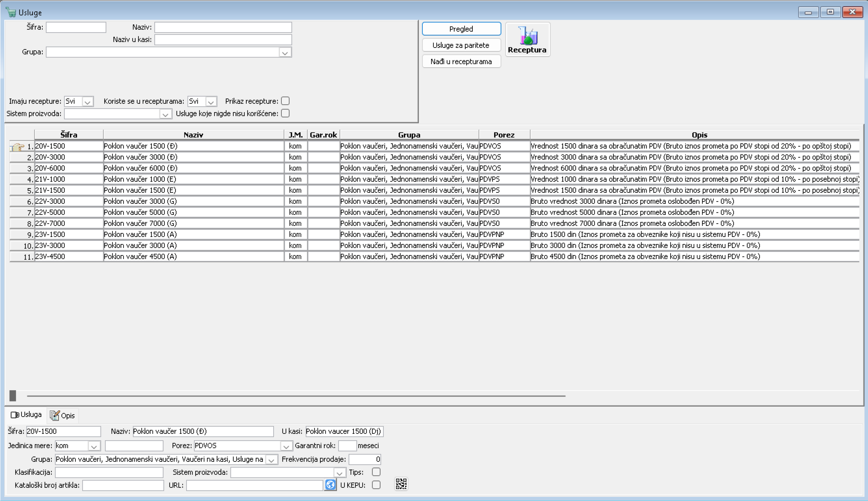
Task: Check the Tips checkbox
Action: [376, 472]
